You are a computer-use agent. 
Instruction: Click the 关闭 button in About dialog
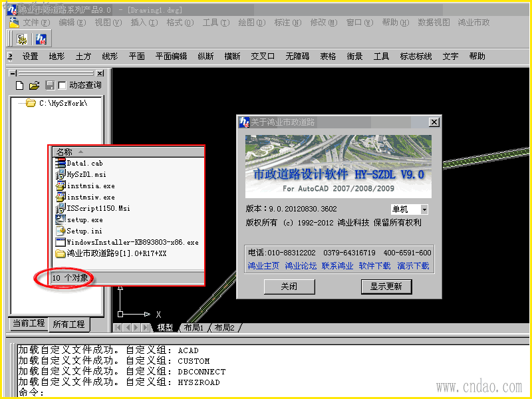(289, 287)
